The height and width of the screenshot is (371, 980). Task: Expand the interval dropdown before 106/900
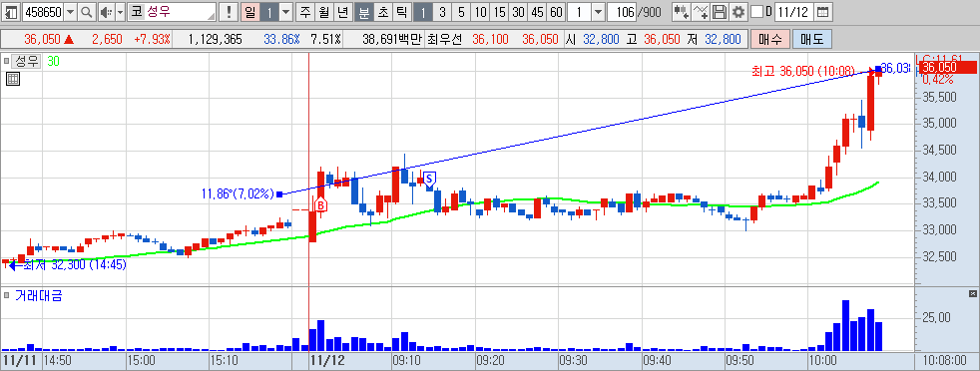tap(598, 12)
